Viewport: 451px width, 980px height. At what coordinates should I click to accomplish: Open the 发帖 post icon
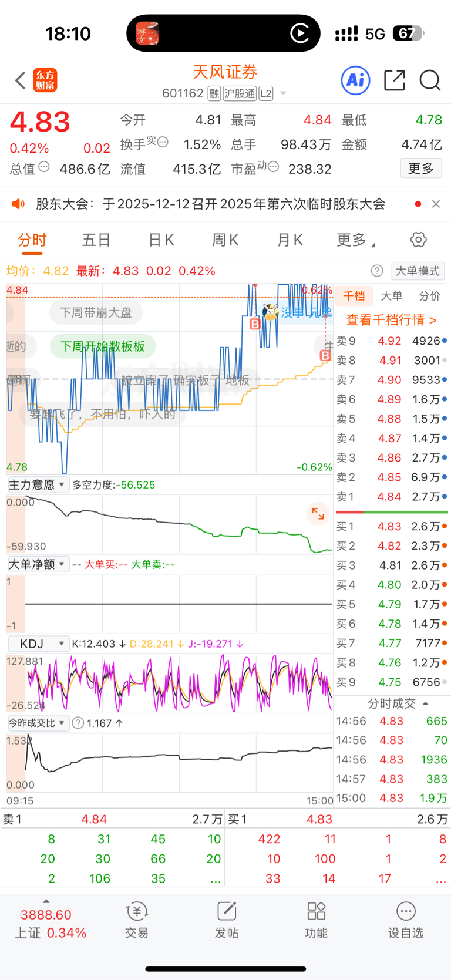click(226, 920)
